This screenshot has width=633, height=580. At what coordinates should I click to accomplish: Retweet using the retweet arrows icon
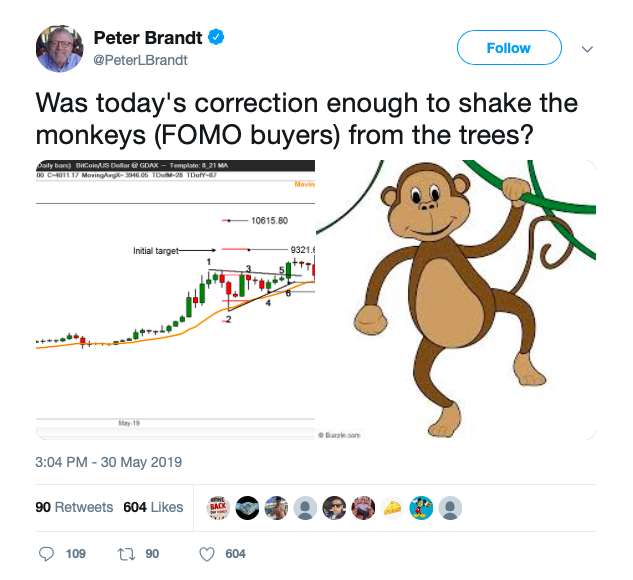coord(126,554)
